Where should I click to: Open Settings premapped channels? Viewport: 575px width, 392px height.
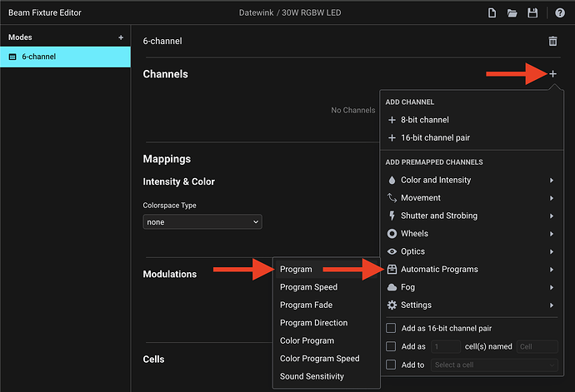click(x=472, y=305)
